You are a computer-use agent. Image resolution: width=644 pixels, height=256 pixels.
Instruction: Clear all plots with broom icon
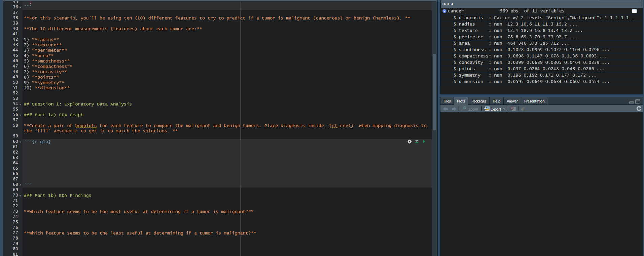tap(523, 109)
